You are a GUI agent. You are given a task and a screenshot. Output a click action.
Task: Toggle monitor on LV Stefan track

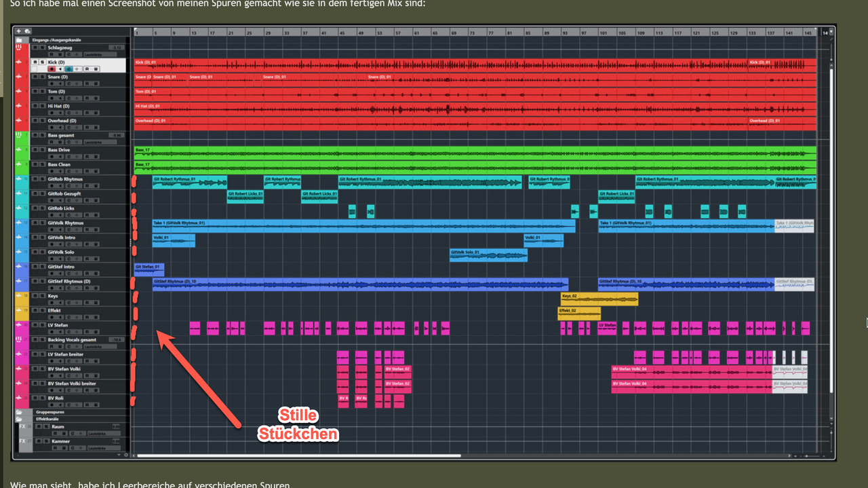coord(60,332)
